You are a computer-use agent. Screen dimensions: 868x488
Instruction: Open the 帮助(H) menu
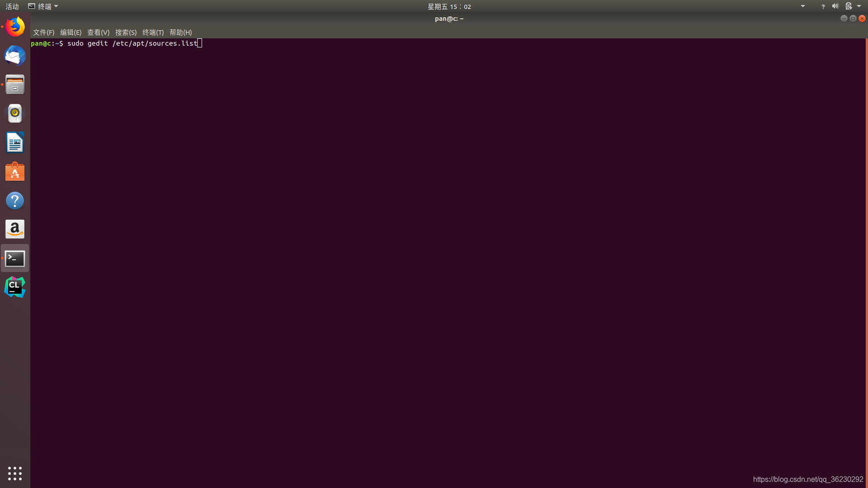coord(180,33)
